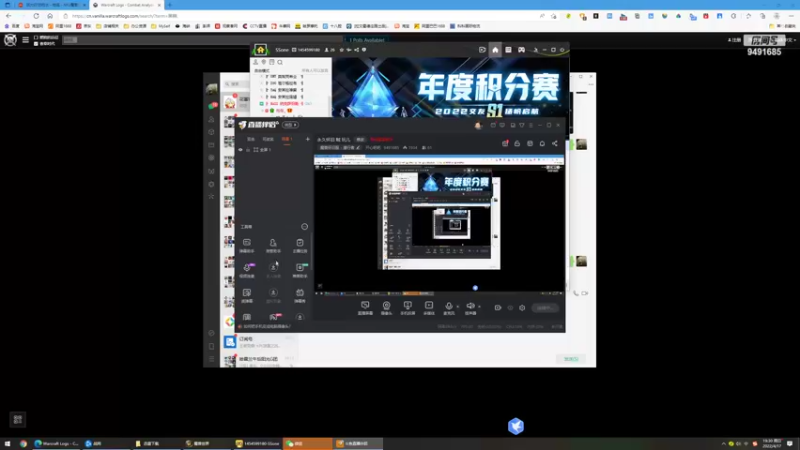Open the toolbox tool with the green badge
Image resolution: width=800 pixels, height=450 pixels.
coord(300,270)
